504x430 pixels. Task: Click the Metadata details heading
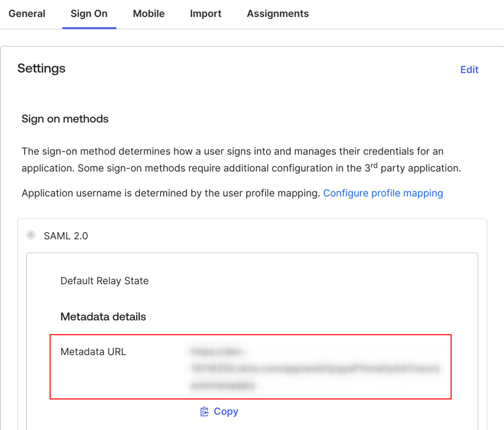coord(103,317)
